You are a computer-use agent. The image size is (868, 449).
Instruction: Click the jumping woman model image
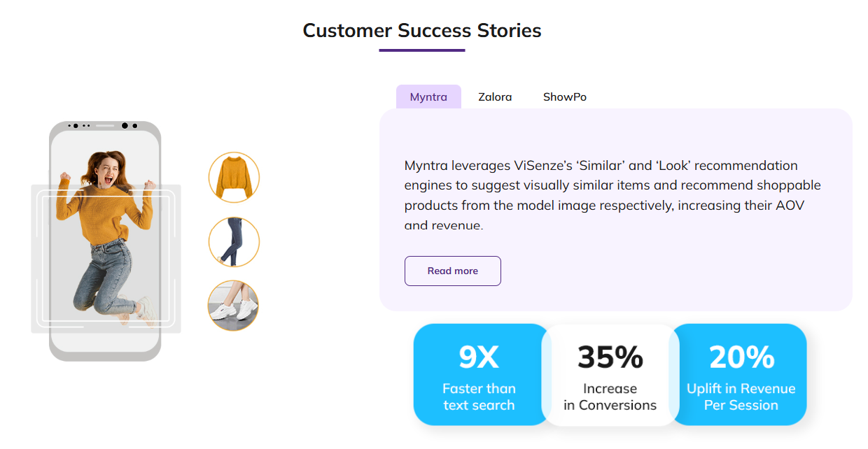click(x=105, y=236)
